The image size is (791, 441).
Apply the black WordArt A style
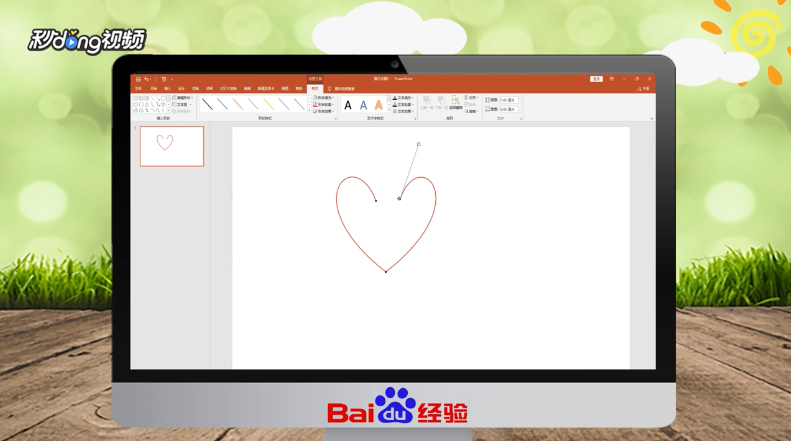(348, 105)
